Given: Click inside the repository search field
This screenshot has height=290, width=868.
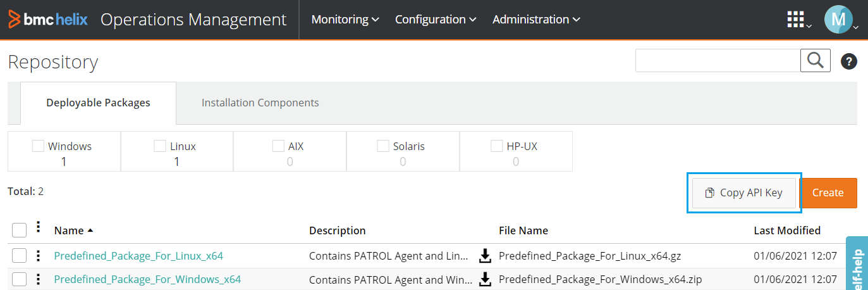Looking at the screenshot, I should [x=718, y=61].
